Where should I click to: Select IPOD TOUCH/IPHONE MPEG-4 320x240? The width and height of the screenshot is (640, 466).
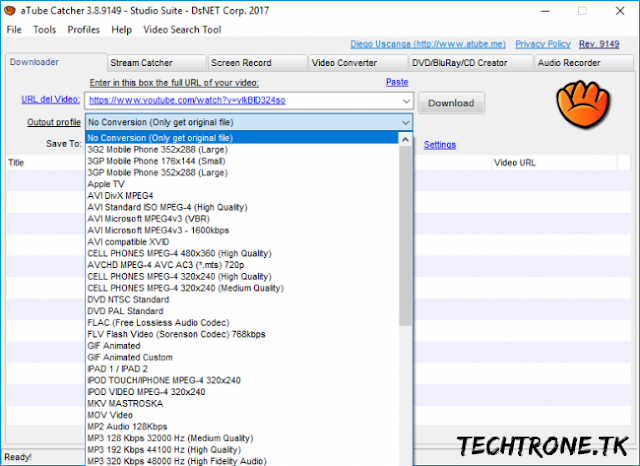click(x=242, y=381)
